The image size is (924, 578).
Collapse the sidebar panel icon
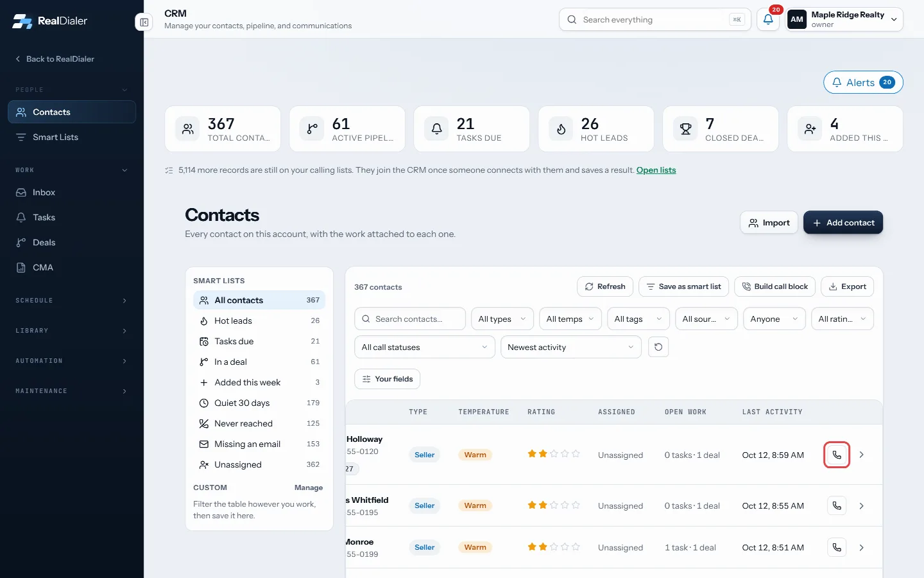point(144,22)
